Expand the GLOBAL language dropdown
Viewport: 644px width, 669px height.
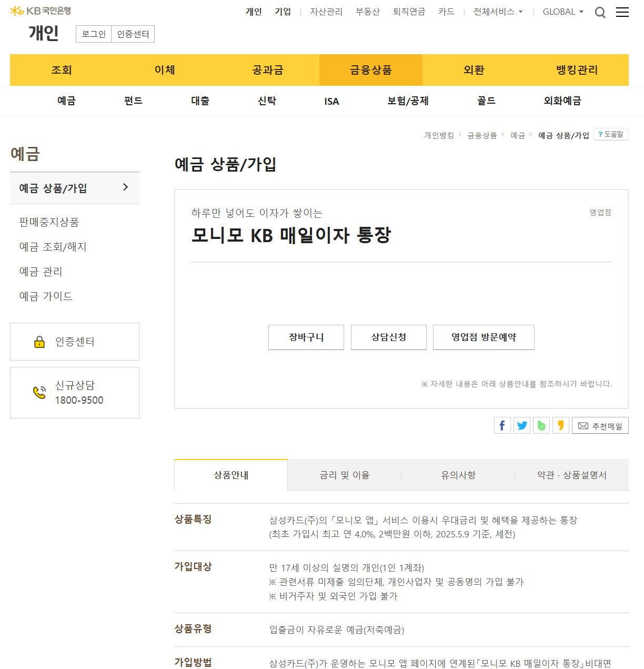[563, 12]
